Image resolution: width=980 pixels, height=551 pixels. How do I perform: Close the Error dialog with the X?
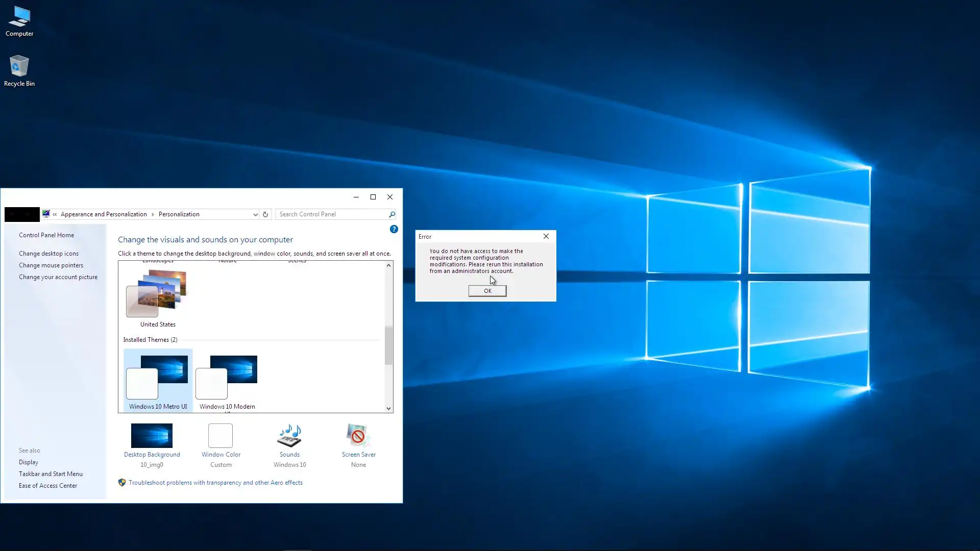pyautogui.click(x=546, y=236)
